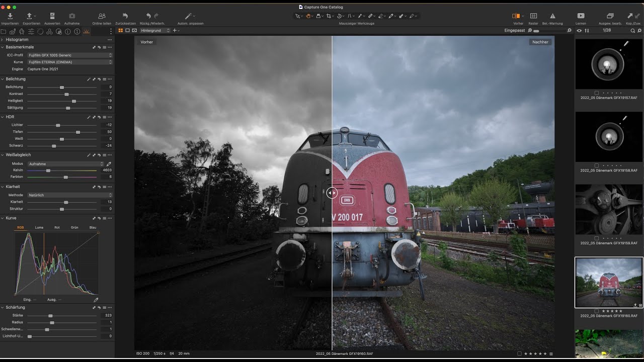This screenshot has height=362, width=644.
Task: Click the Exportieren toolbar icon
Action: point(29,16)
